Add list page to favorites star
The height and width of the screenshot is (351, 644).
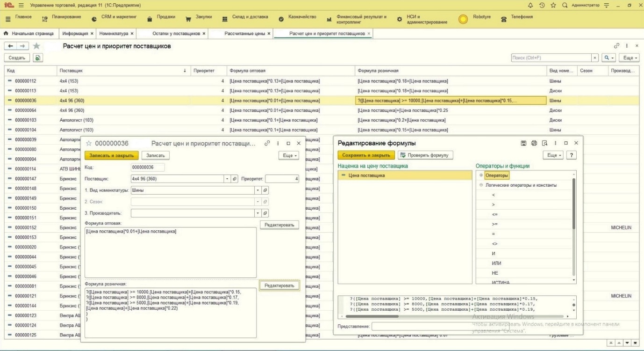point(36,46)
